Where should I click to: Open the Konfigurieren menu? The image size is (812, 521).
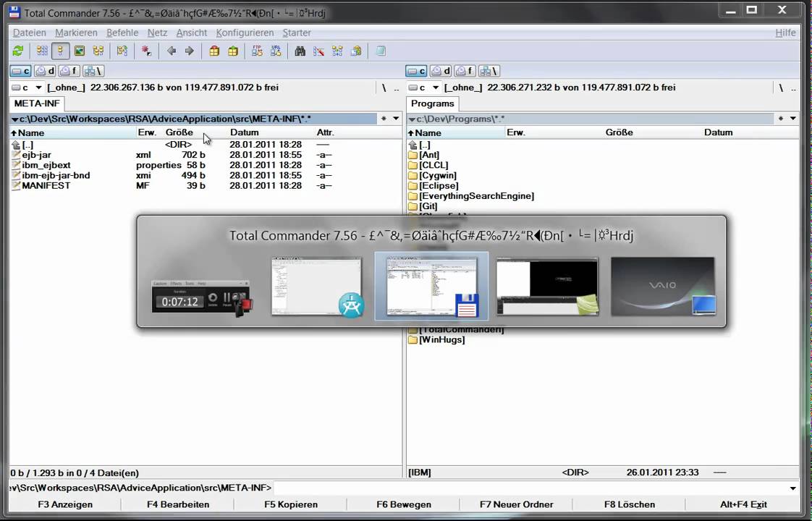pyautogui.click(x=245, y=33)
